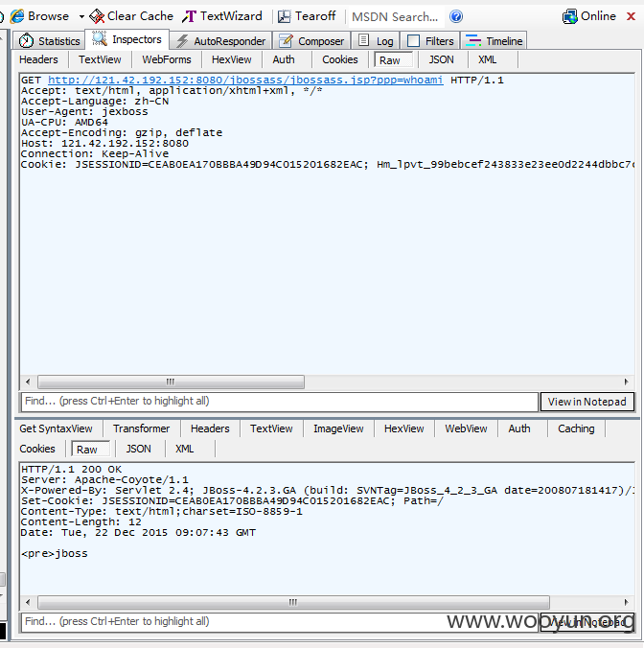Close the toolbar with the red X

[x=631, y=16]
